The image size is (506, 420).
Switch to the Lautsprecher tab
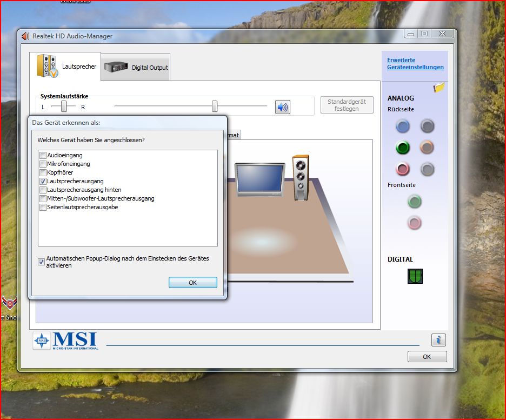(65, 66)
